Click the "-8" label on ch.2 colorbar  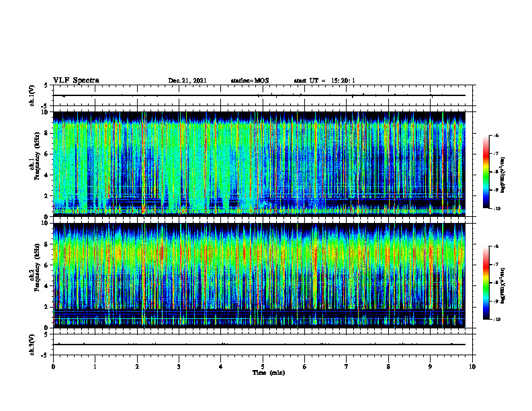coord(496,283)
